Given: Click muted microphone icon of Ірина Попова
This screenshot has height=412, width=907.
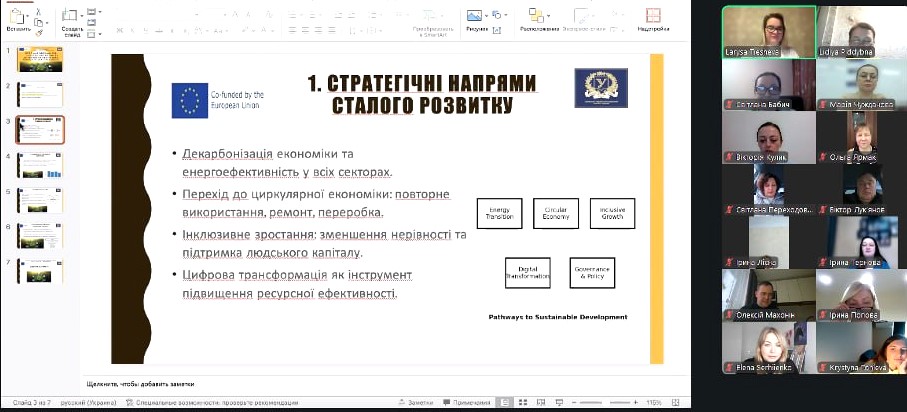Looking at the screenshot, I should pyautogui.click(x=823, y=315).
